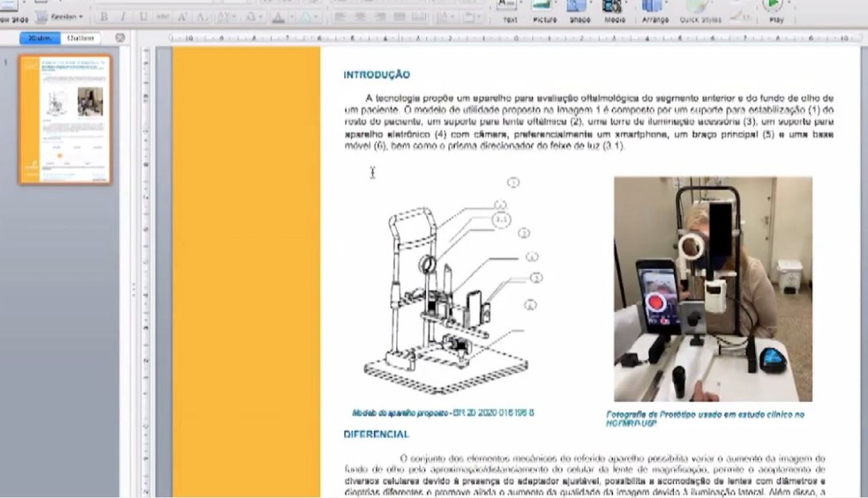Toggle Underline formatting
Viewport: 868px width, 498px height.
144,17
